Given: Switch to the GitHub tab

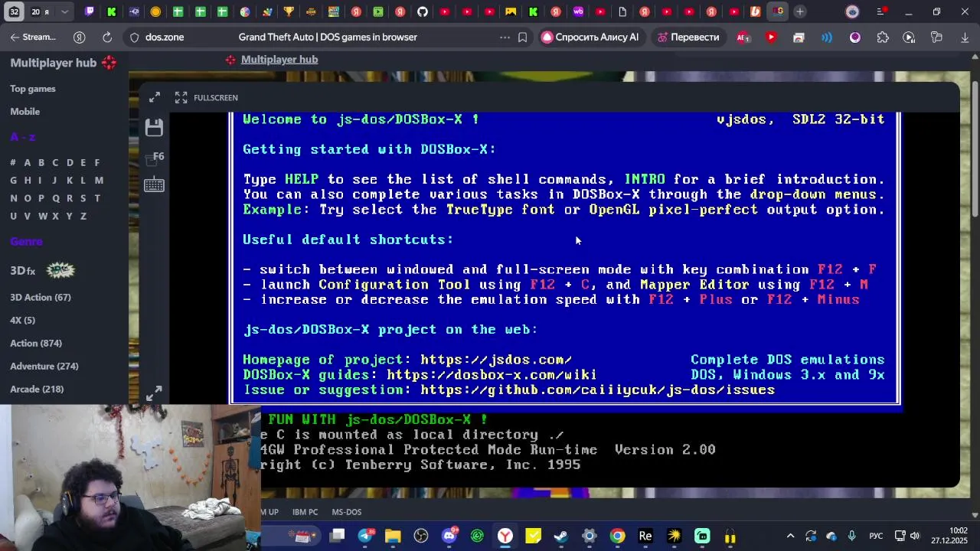Looking at the screenshot, I should [423, 11].
